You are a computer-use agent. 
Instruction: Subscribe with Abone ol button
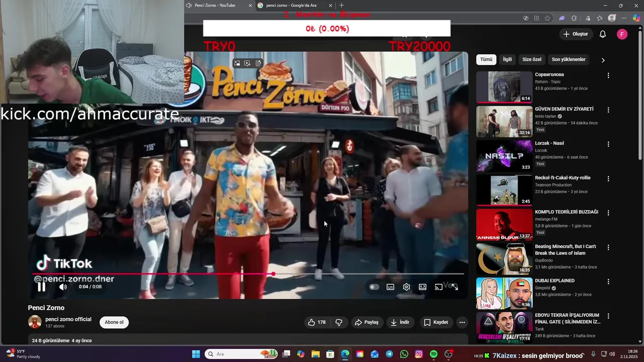(114, 322)
